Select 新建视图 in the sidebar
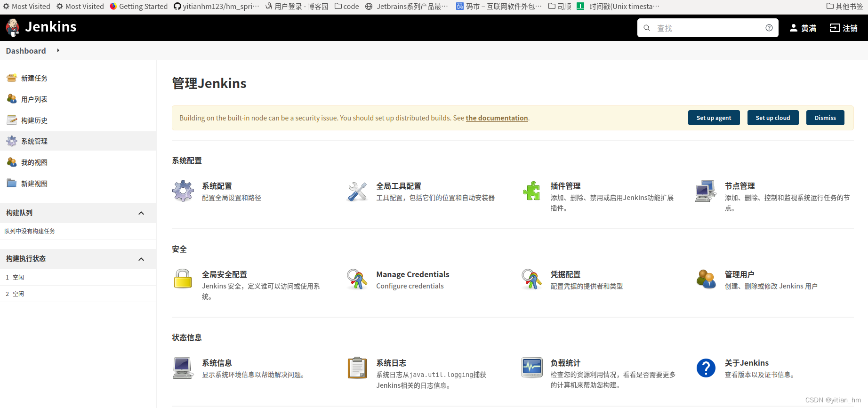The width and height of the screenshot is (868, 408). pyautogui.click(x=34, y=184)
